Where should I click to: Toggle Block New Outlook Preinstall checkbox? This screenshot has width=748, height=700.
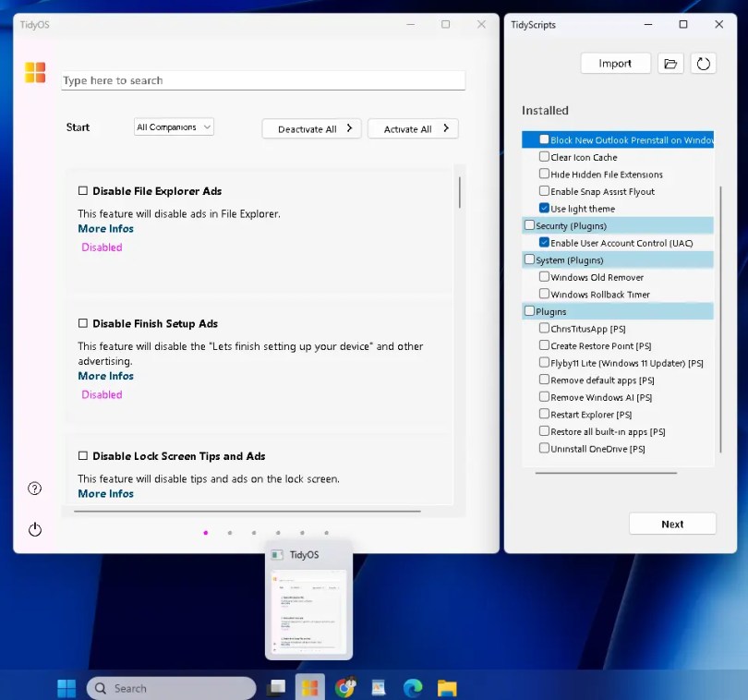(x=544, y=139)
